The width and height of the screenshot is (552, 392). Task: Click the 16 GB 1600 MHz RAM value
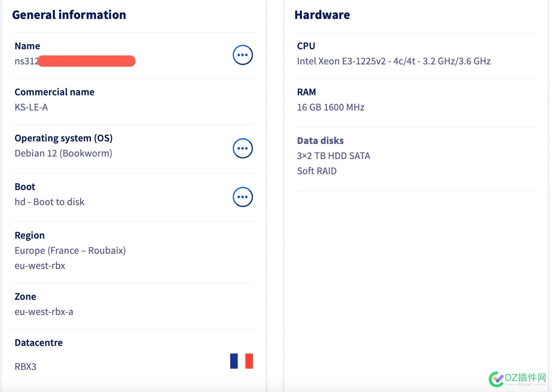pos(331,107)
